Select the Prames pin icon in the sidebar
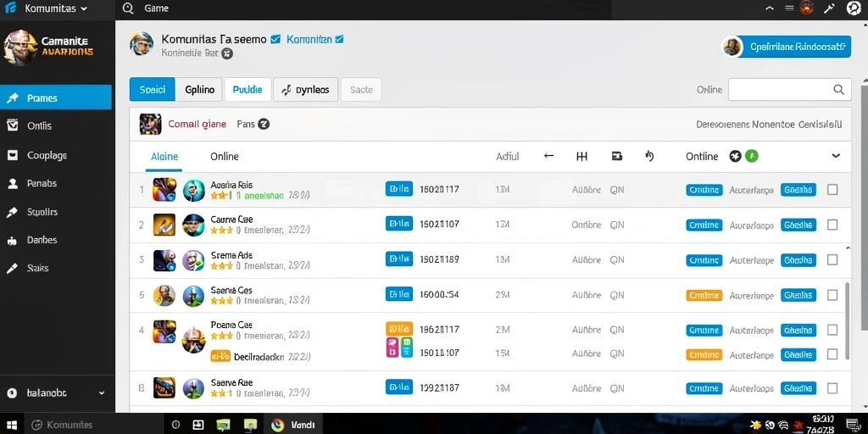 [12, 98]
